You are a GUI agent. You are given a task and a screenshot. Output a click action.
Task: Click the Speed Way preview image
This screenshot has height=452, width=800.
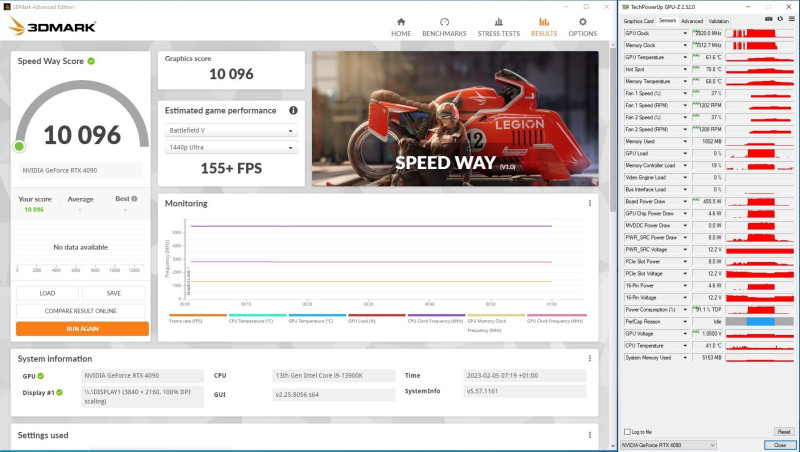point(455,118)
